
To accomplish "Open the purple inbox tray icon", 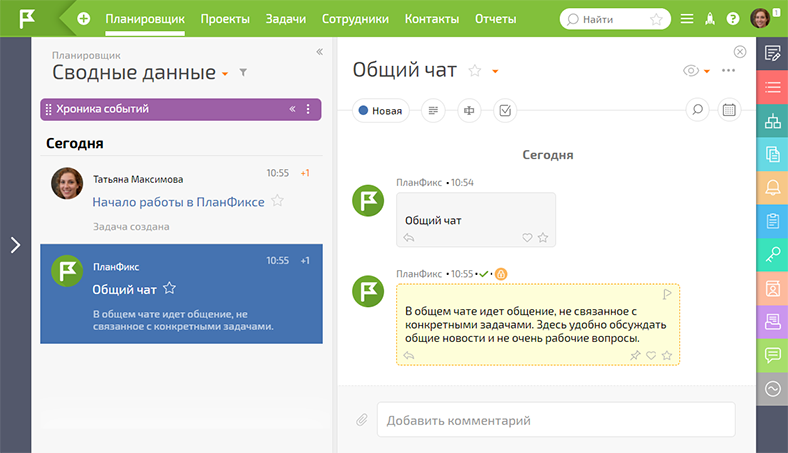I will [x=772, y=322].
